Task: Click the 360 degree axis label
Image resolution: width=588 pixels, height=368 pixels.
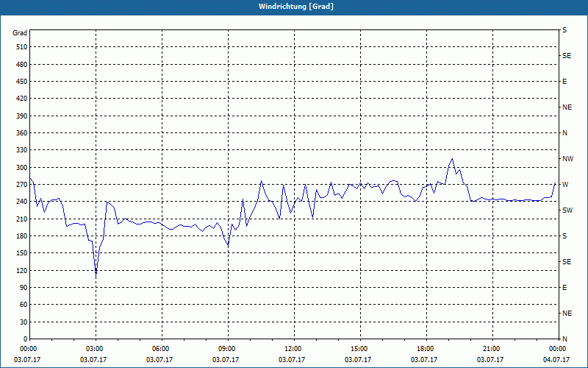Action: pos(22,133)
